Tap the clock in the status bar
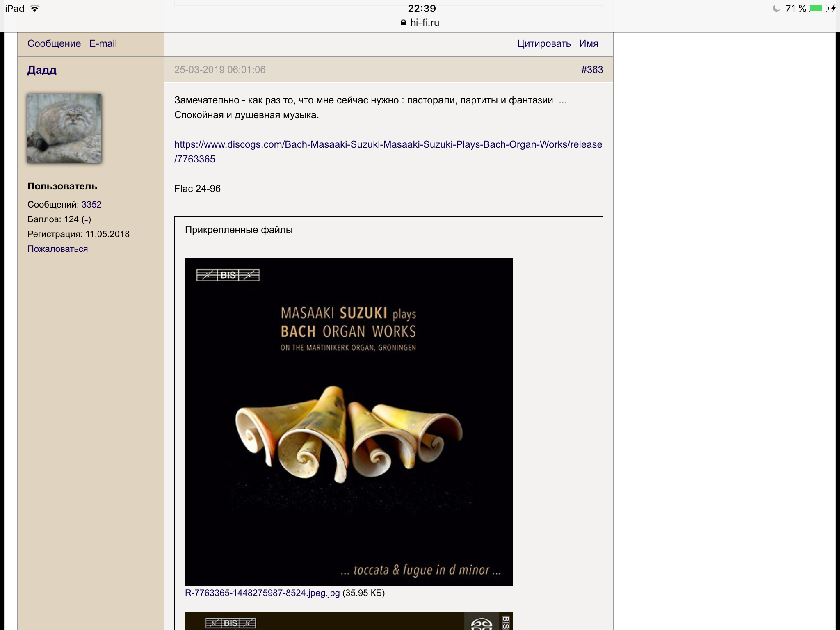840x630 pixels. (x=422, y=9)
